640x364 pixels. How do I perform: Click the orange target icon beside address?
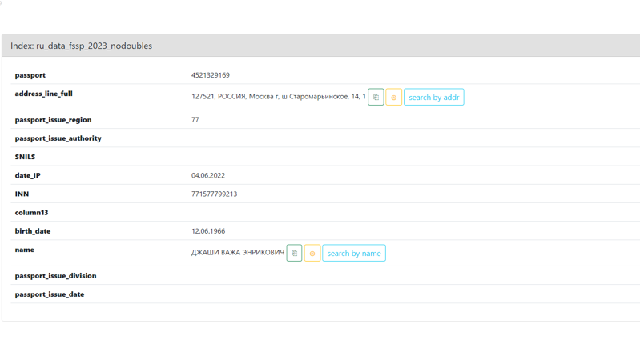pyautogui.click(x=393, y=98)
